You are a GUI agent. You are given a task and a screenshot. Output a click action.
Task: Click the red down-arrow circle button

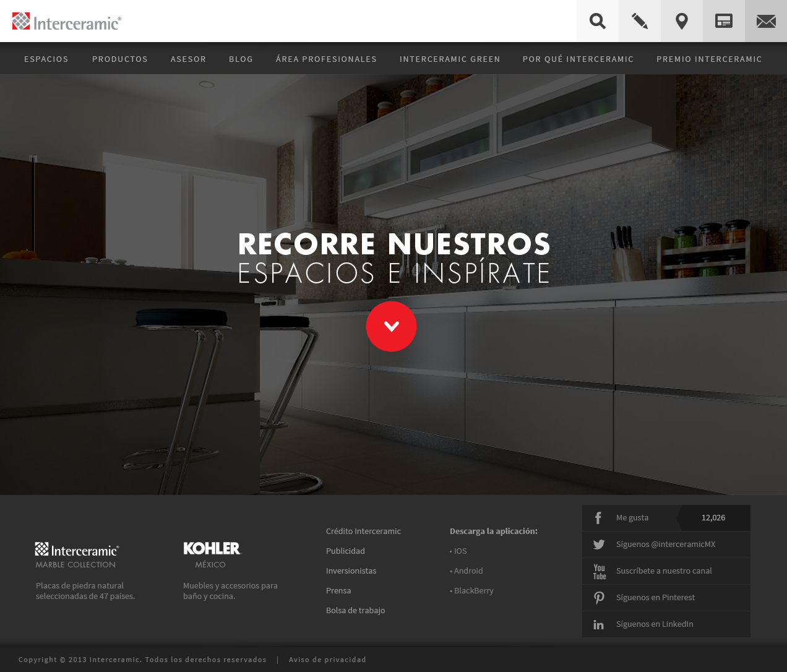click(x=391, y=326)
